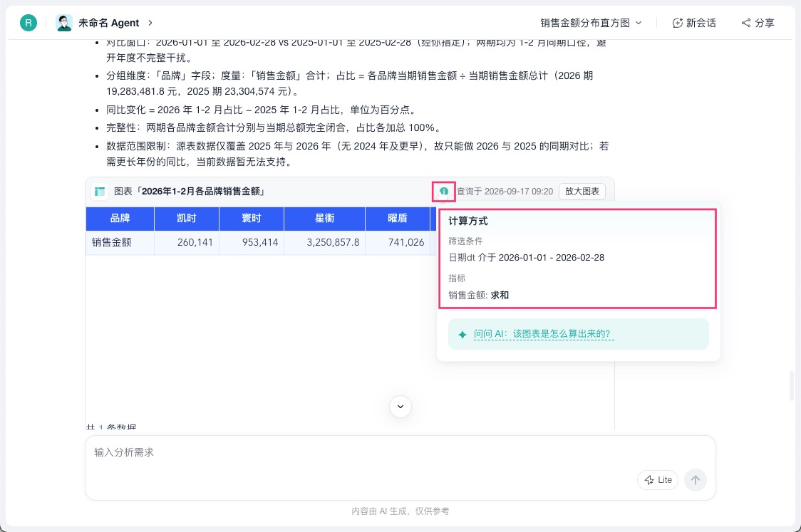The height and width of the screenshot is (532, 801).
Task: Expand the table with the round chevron-down button
Action: point(400,407)
